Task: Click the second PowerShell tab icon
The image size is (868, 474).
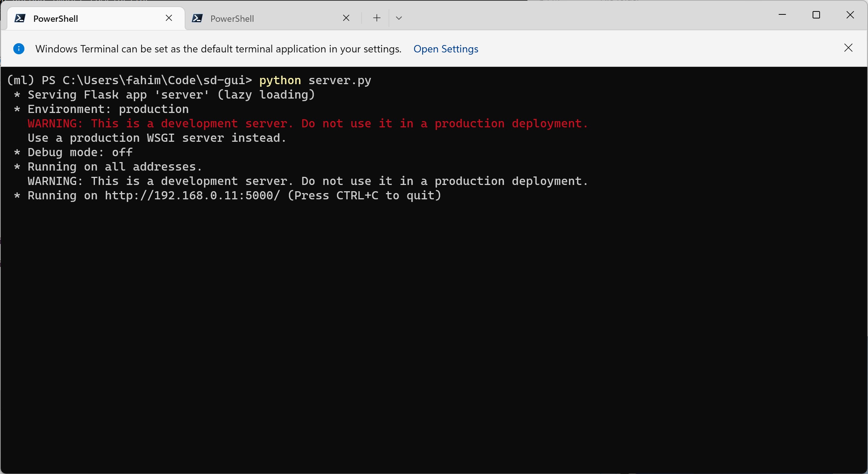Action: coord(197,18)
